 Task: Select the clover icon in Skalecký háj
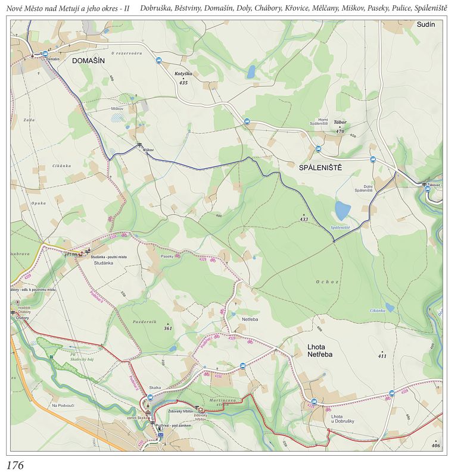click(52, 356)
